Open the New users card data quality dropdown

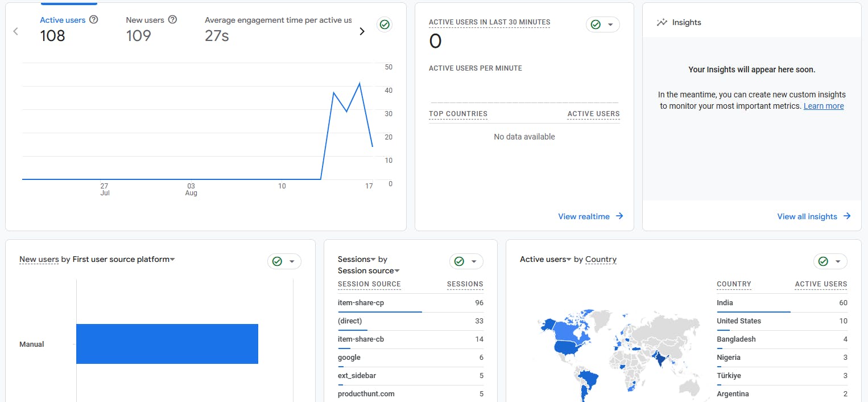pos(284,261)
